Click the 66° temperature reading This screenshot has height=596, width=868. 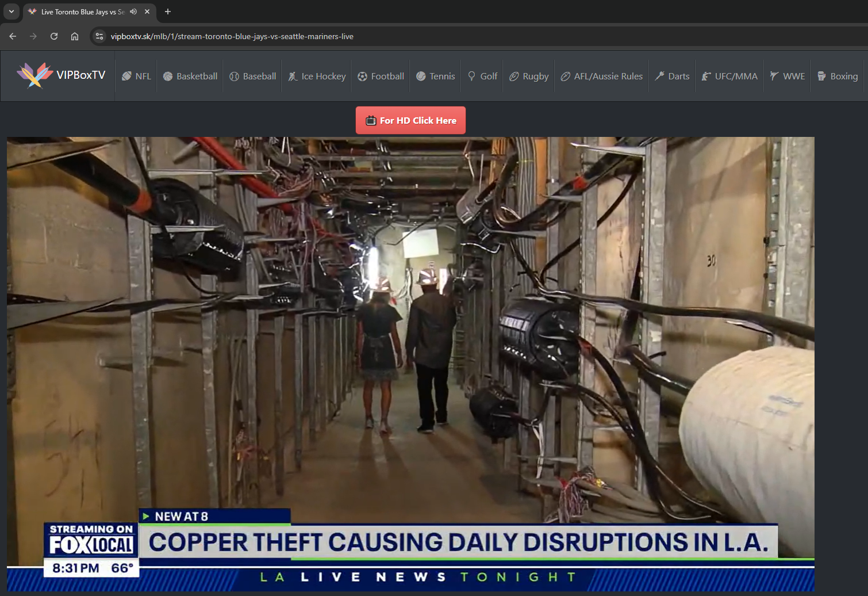(122, 568)
